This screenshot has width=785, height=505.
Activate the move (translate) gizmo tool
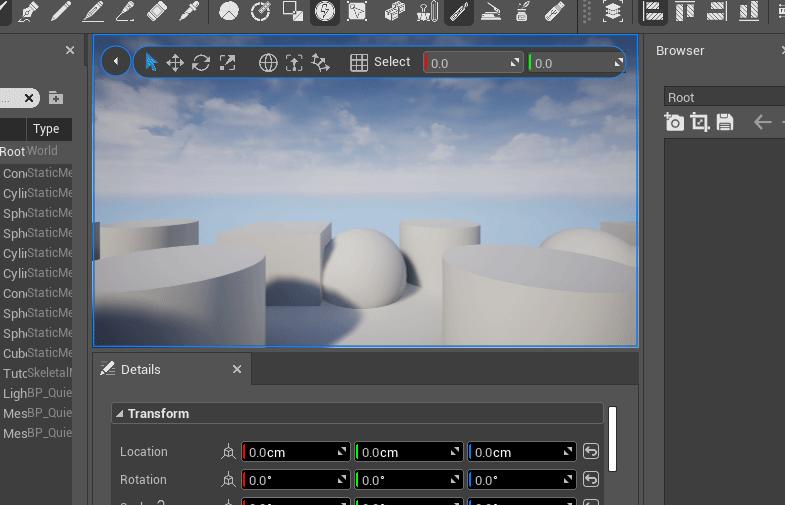pos(175,62)
